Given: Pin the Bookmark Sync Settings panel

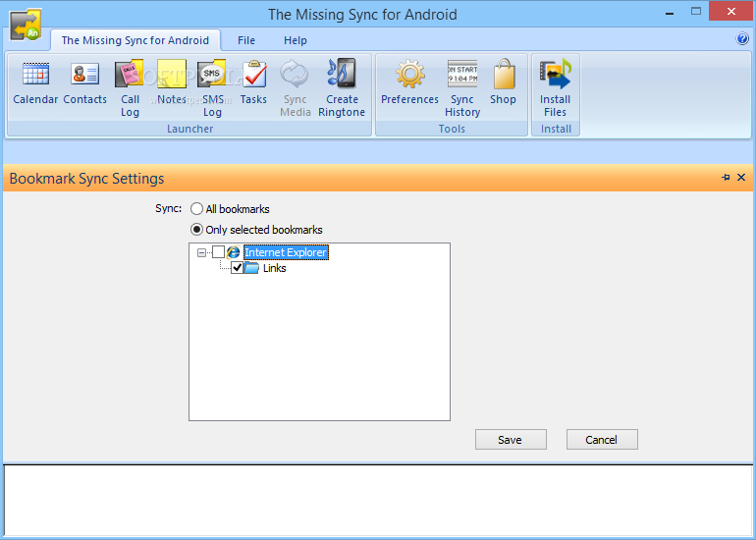Looking at the screenshot, I should (x=726, y=178).
